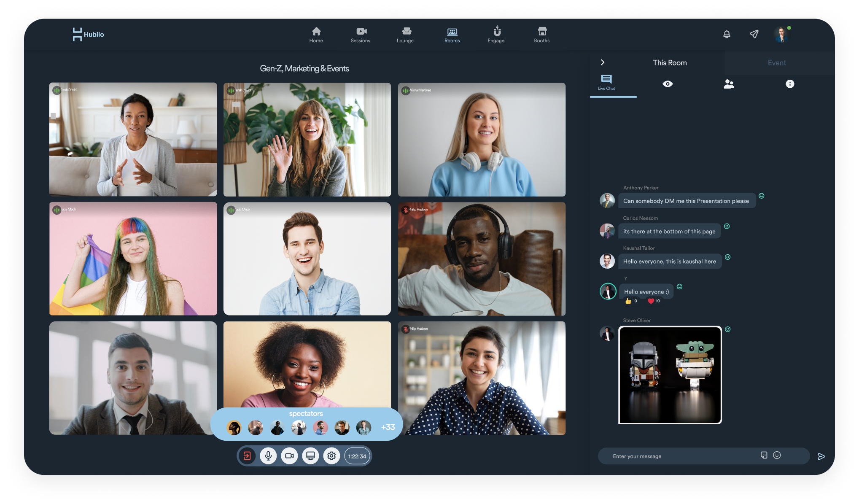859x504 pixels.
Task: Click the paper plane messages icon
Action: click(754, 34)
